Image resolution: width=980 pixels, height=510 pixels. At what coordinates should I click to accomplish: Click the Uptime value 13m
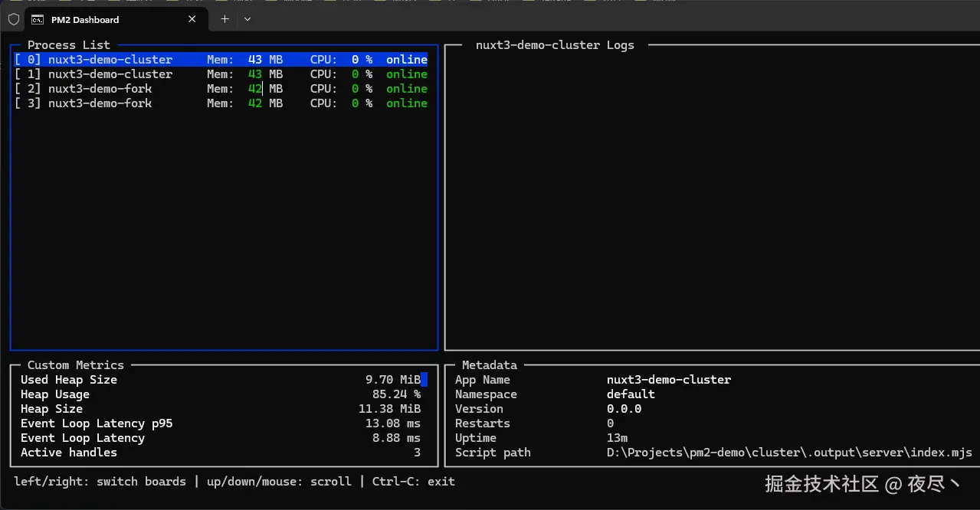[x=617, y=438]
